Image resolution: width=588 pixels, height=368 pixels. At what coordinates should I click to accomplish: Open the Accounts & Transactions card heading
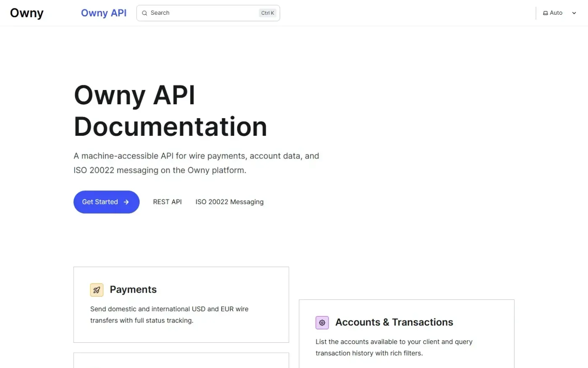(394, 322)
